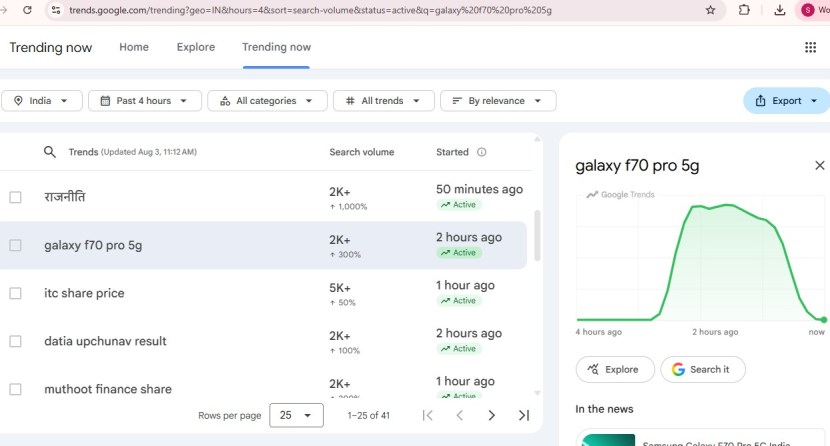Screen dimensions: 830x446
Task: Open browser downloads icon
Action: (x=779, y=10)
